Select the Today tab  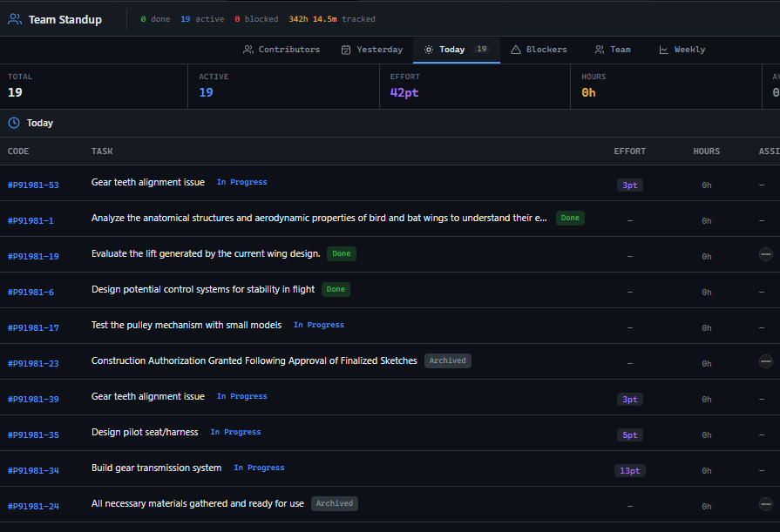451,50
